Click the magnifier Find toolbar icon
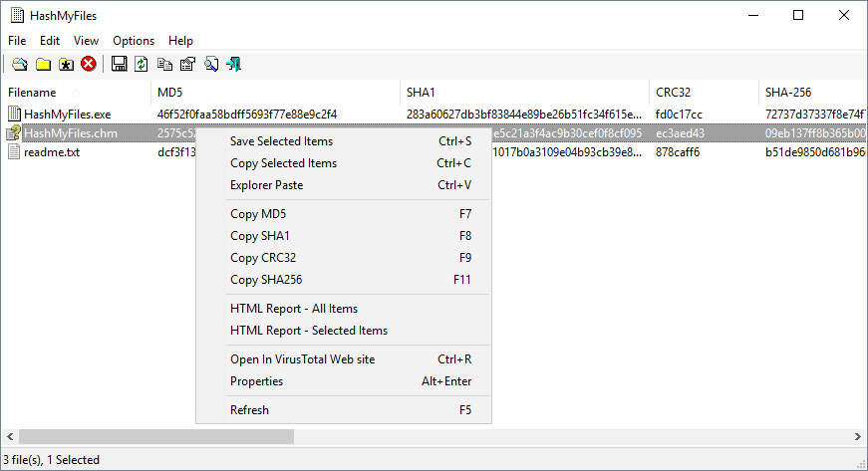The width and height of the screenshot is (868, 471). click(x=211, y=65)
